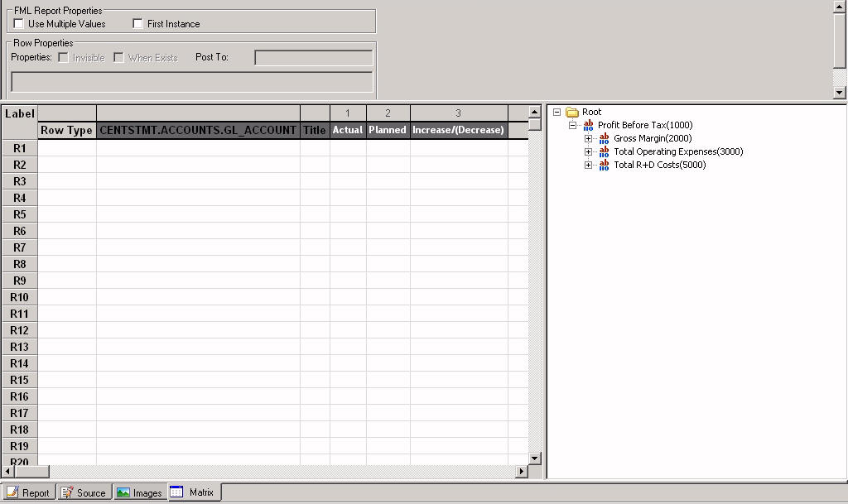Click column number 1 header
Viewport: 848px width, 504px height.
tap(348, 113)
